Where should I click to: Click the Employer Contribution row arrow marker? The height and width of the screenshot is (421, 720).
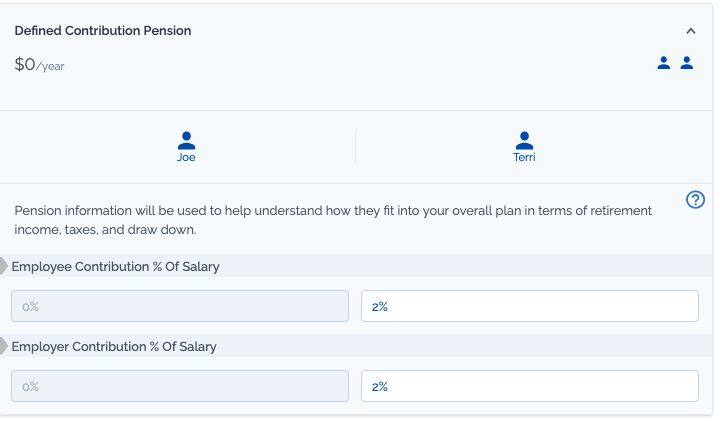(x=4, y=346)
